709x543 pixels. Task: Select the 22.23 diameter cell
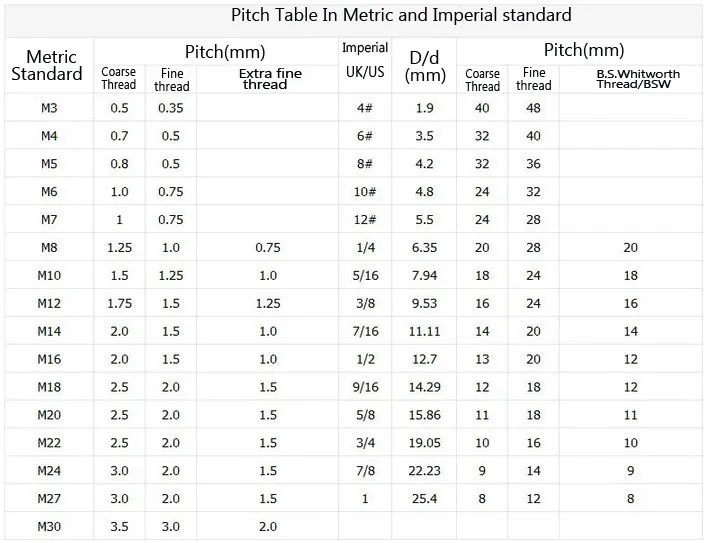coord(425,471)
